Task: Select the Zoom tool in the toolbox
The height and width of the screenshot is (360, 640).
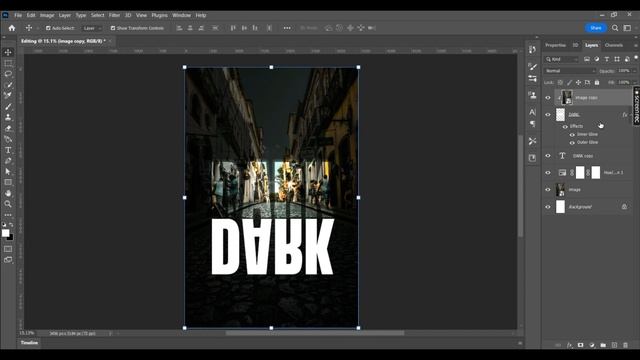Action: [8, 204]
